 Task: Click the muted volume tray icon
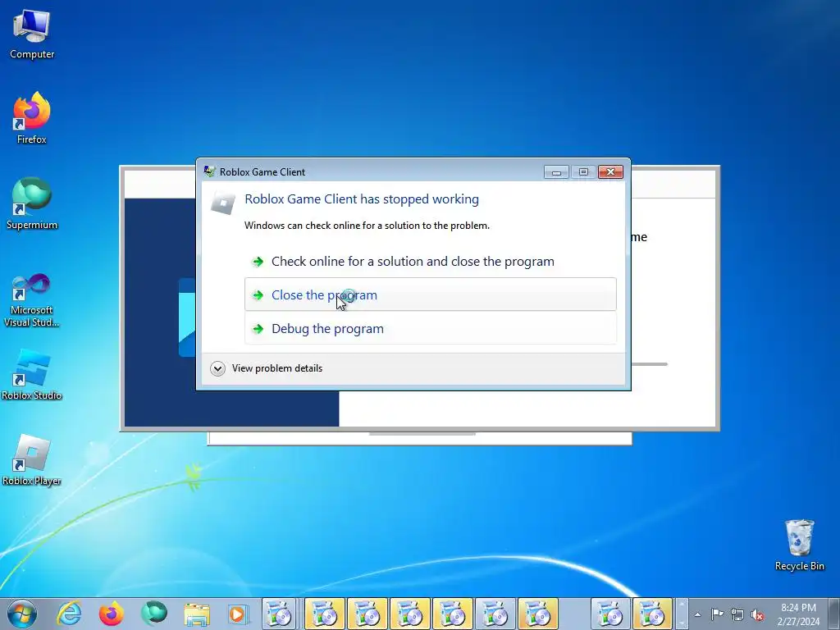click(x=757, y=614)
